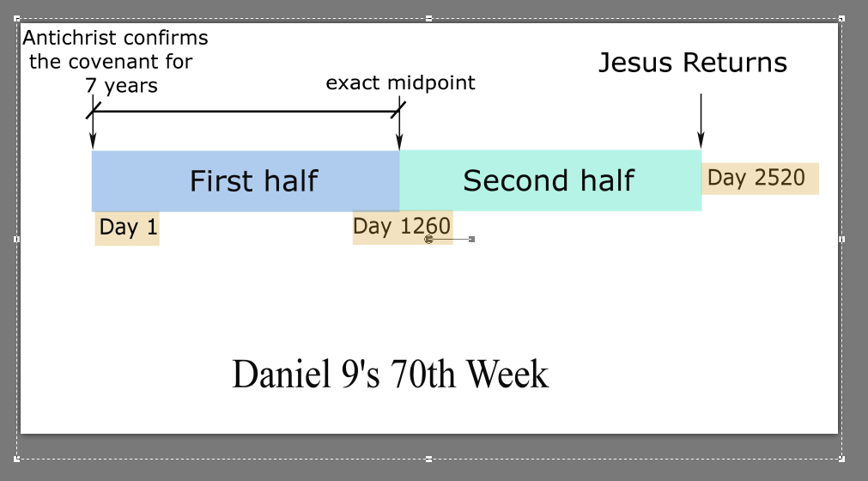This screenshot has width=868, height=481.
Task: Click the Day 1260 label box
Action: pyautogui.click(x=403, y=227)
